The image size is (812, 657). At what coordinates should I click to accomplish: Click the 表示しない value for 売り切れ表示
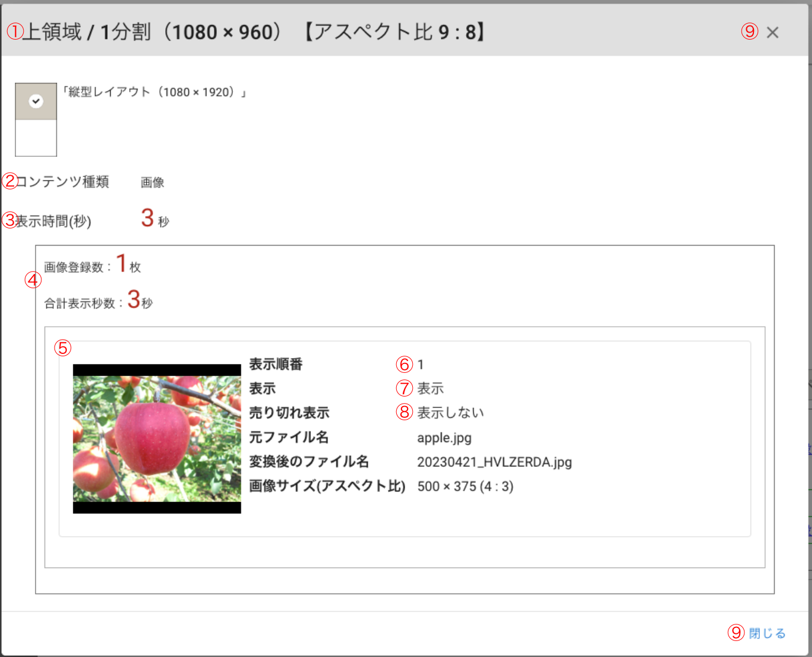[x=451, y=413]
